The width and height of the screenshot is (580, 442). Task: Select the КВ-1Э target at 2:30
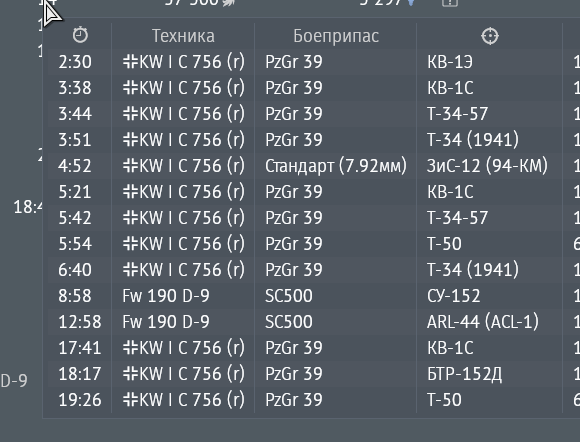coord(449,62)
